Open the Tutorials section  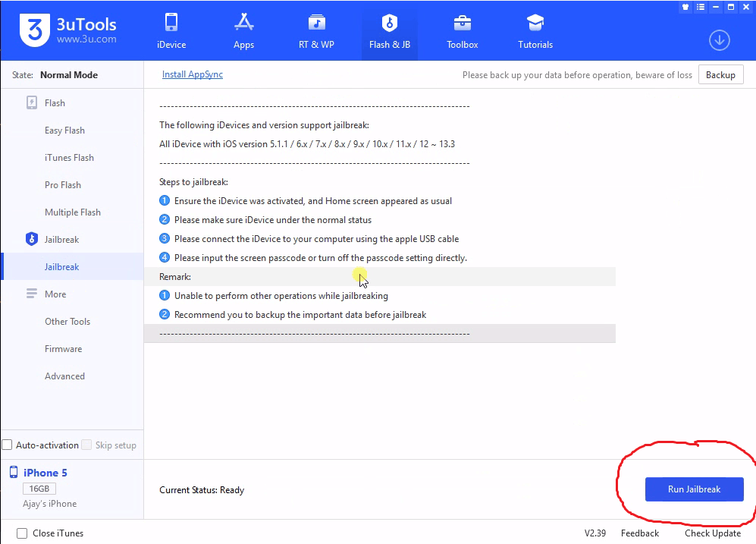click(535, 31)
